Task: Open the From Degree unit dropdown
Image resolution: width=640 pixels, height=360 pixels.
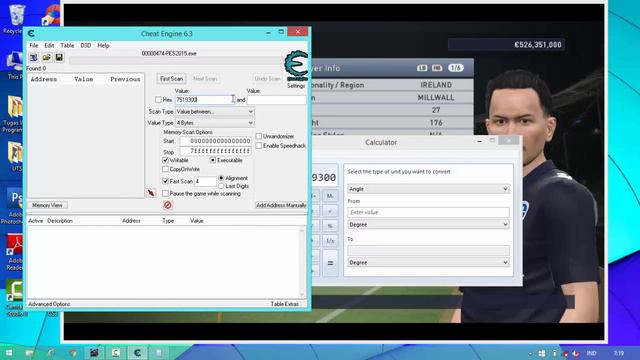Action: [428, 224]
